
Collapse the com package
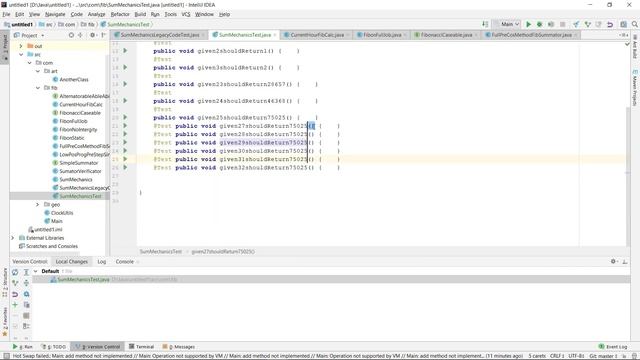[x=29, y=63]
